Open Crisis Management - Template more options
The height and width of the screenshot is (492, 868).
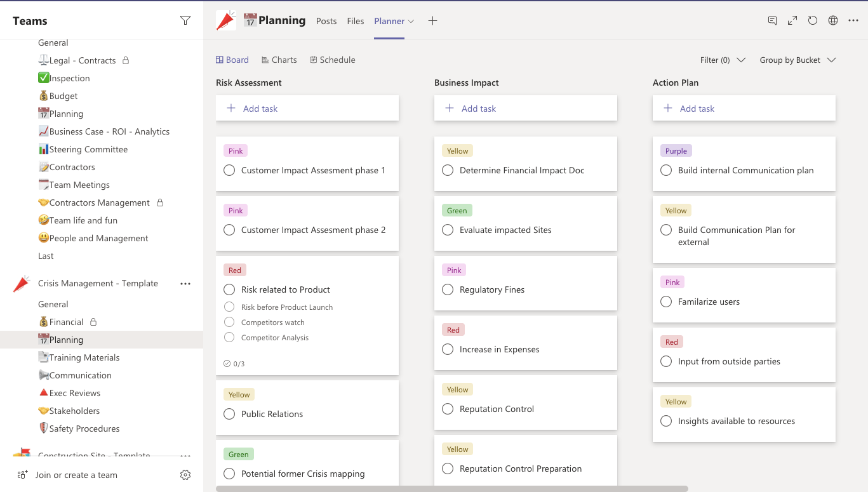185,284
